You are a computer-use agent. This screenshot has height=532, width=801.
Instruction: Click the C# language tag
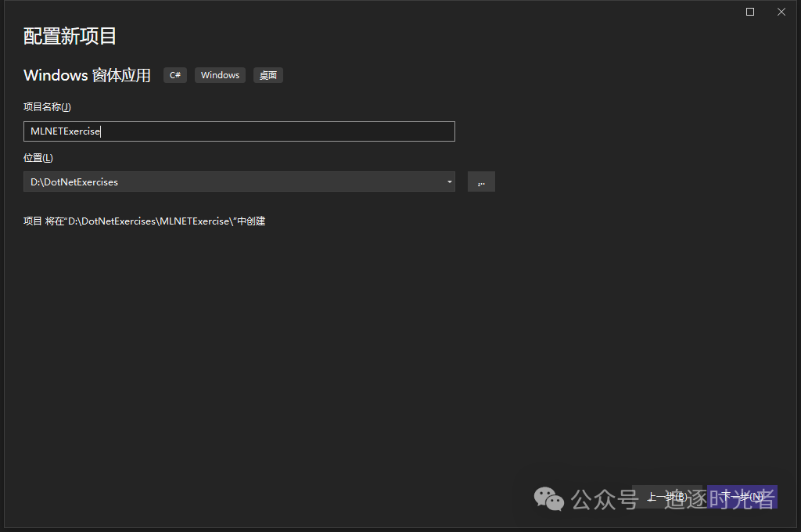tap(175, 75)
